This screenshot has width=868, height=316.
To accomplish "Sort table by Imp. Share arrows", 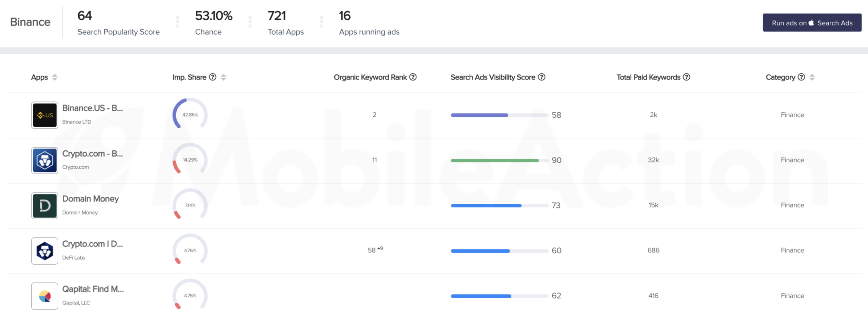I will (223, 77).
